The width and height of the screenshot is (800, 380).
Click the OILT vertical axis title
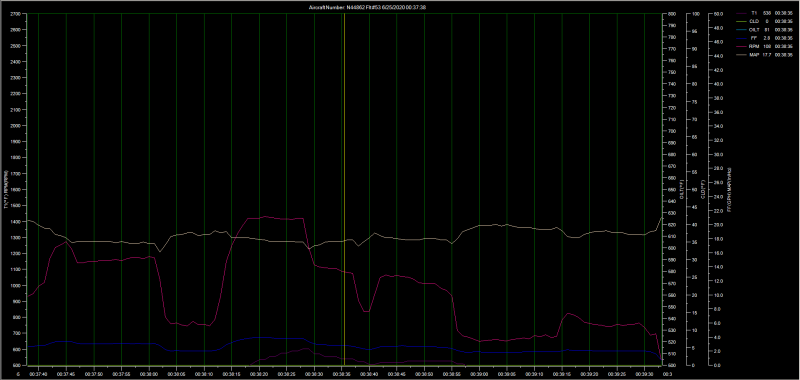[682, 190]
